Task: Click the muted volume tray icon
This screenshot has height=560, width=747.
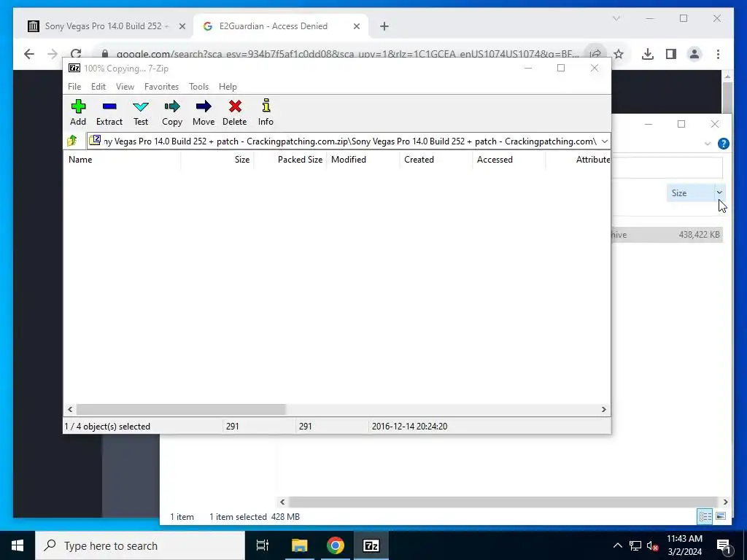Action: 653,545
